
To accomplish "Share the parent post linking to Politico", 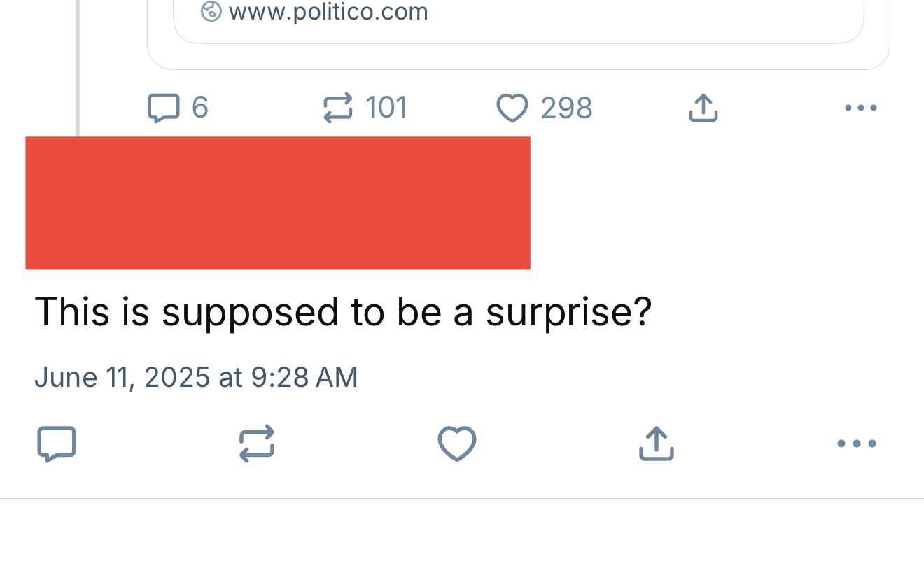I will click(x=703, y=108).
